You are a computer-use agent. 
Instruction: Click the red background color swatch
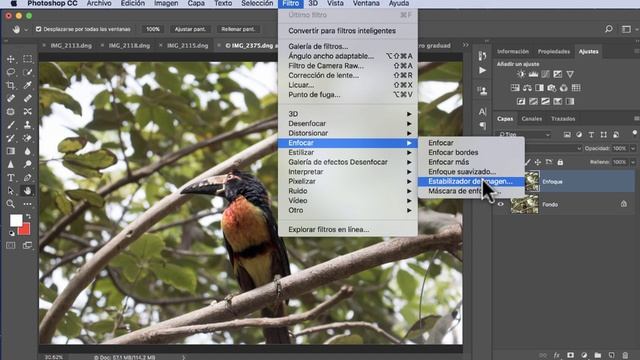tap(25, 230)
